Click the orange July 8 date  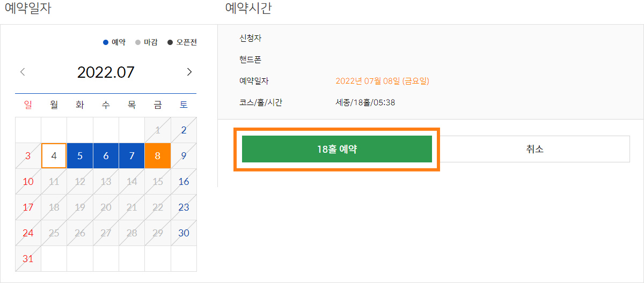(x=158, y=156)
